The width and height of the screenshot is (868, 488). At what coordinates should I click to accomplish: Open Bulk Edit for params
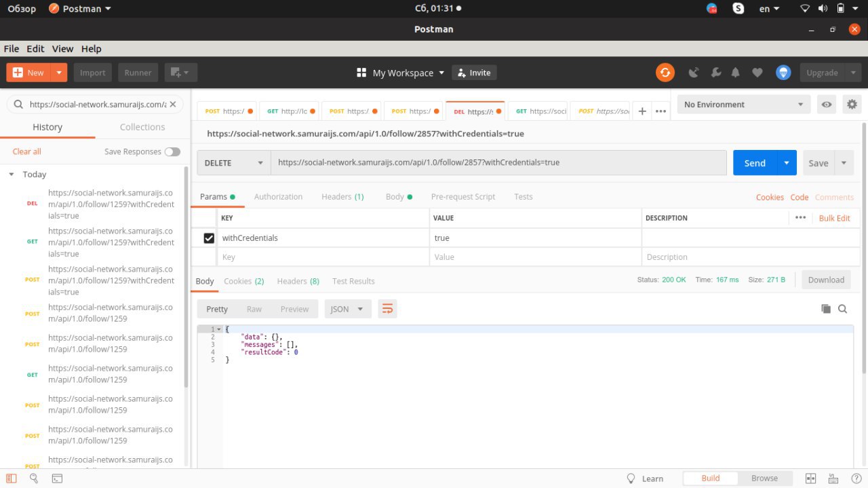click(x=834, y=218)
